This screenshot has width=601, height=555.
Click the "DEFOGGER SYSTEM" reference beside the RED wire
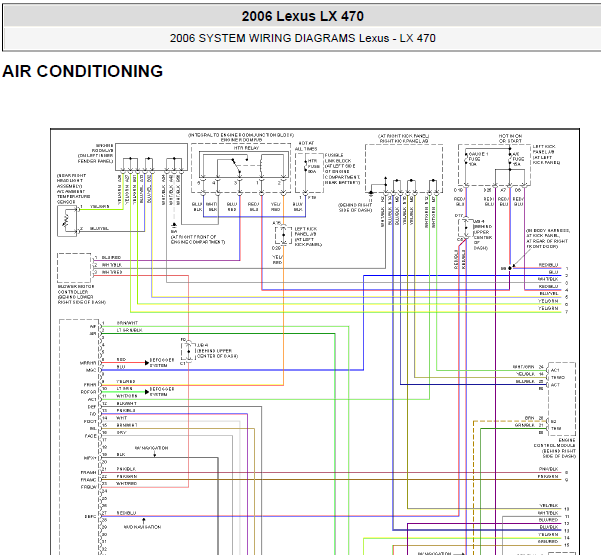coord(161,363)
